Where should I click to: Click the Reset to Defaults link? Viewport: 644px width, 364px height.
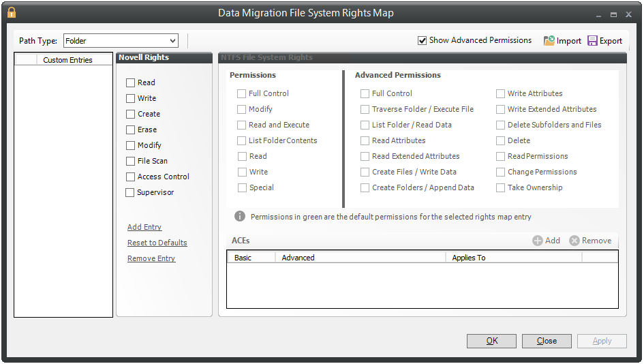coord(157,243)
